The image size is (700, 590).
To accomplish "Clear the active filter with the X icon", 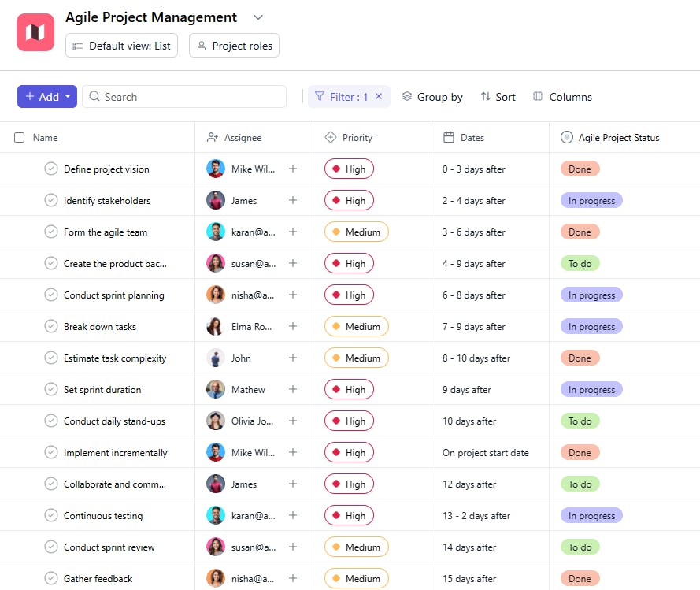I will coord(379,97).
